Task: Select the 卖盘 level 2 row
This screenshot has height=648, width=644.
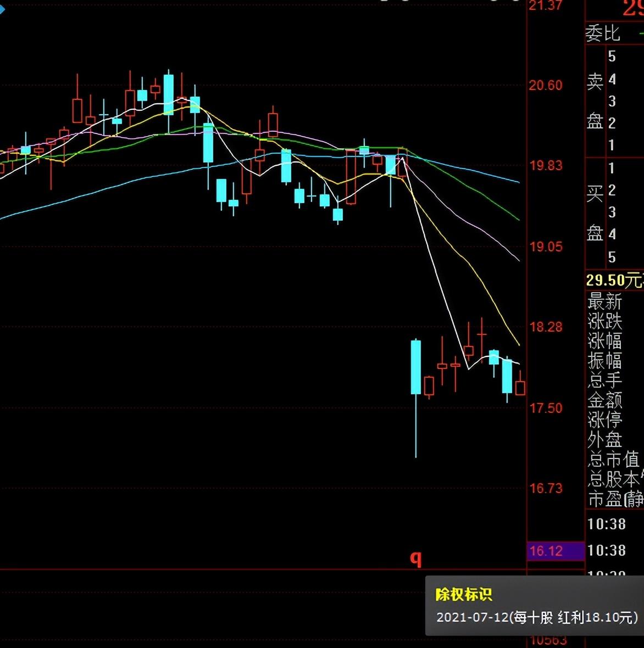Action: (625, 123)
